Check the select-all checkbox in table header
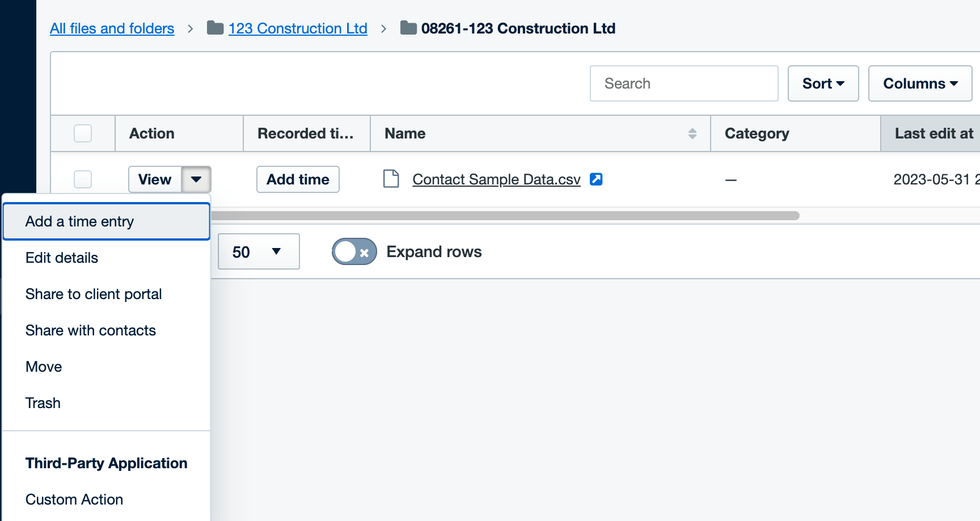The image size is (980, 521). coord(82,133)
